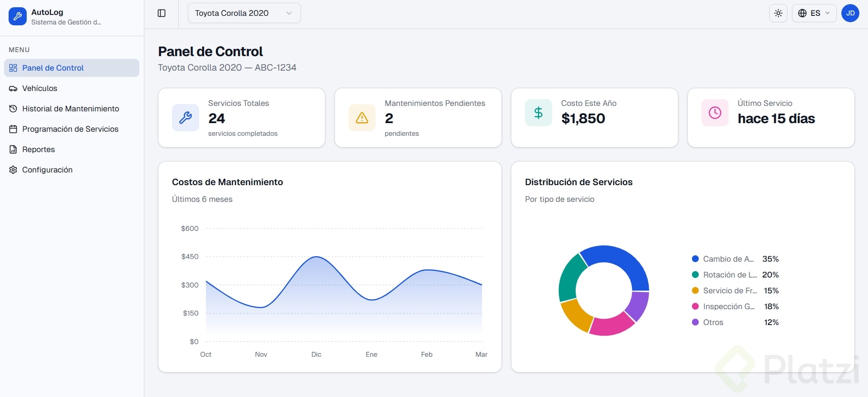The height and width of the screenshot is (397, 868).
Task: Switch the light/dark theme sun toggle
Action: [x=778, y=13]
